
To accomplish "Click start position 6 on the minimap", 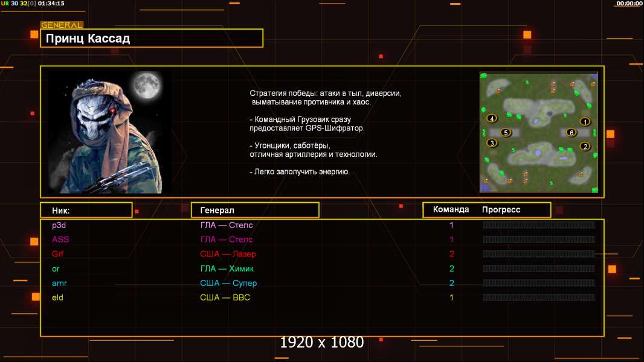I will coord(572,132).
